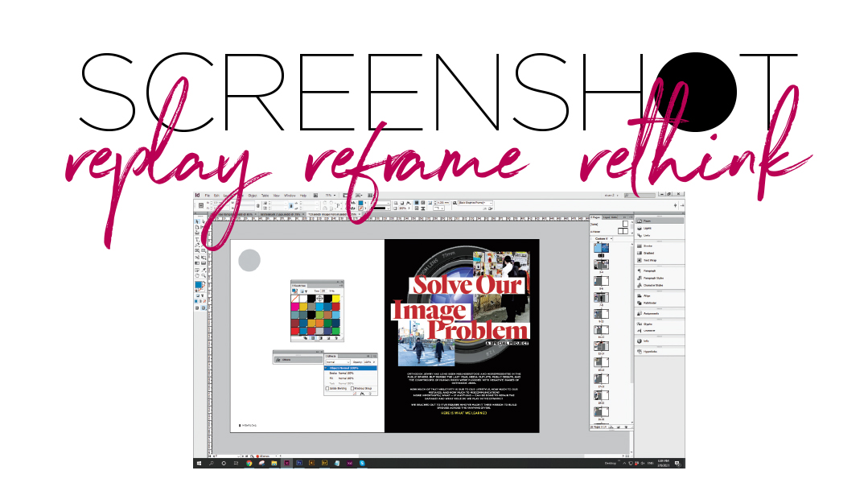The height and width of the screenshot is (487, 868).
Task: Select the Pages panel button in the dock
Action: 660,221
